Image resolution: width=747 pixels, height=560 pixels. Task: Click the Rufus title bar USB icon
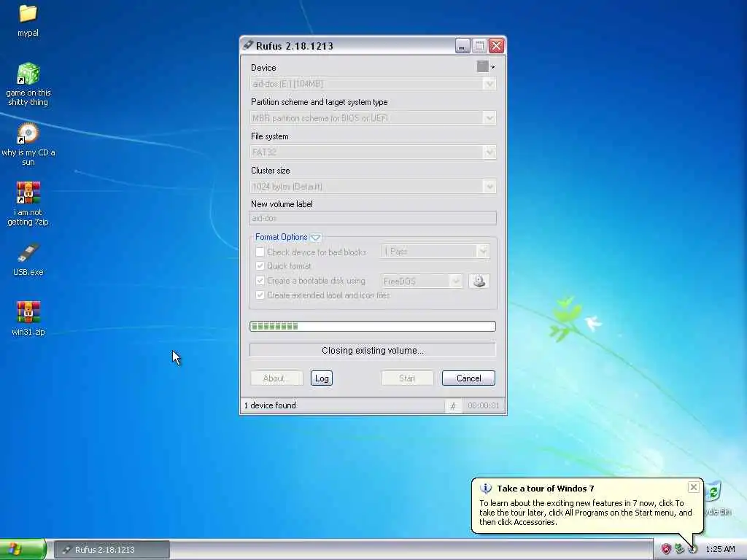[x=248, y=45]
